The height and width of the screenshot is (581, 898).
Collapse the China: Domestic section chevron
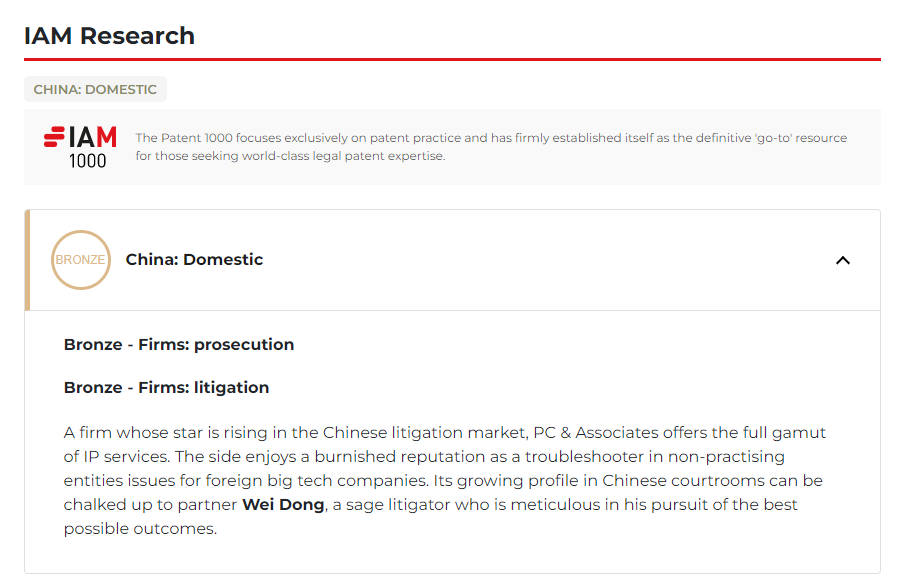tap(842, 261)
